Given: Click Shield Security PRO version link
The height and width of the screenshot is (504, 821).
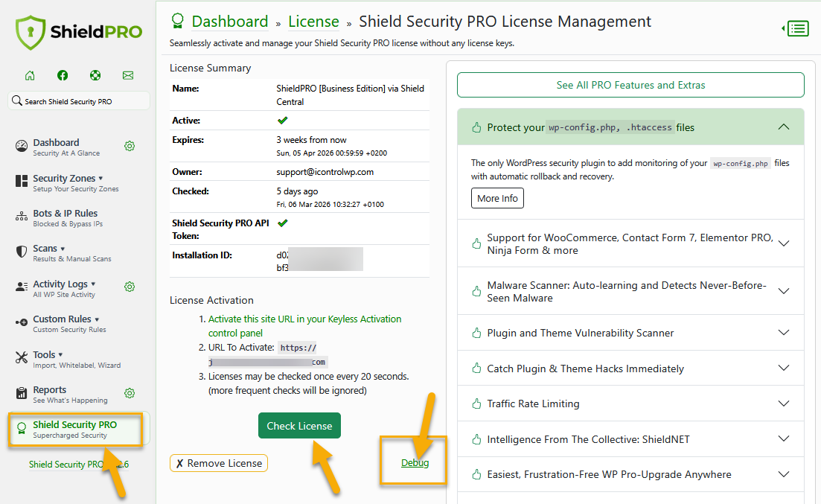Looking at the screenshot, I should click(x=79, y=465).
